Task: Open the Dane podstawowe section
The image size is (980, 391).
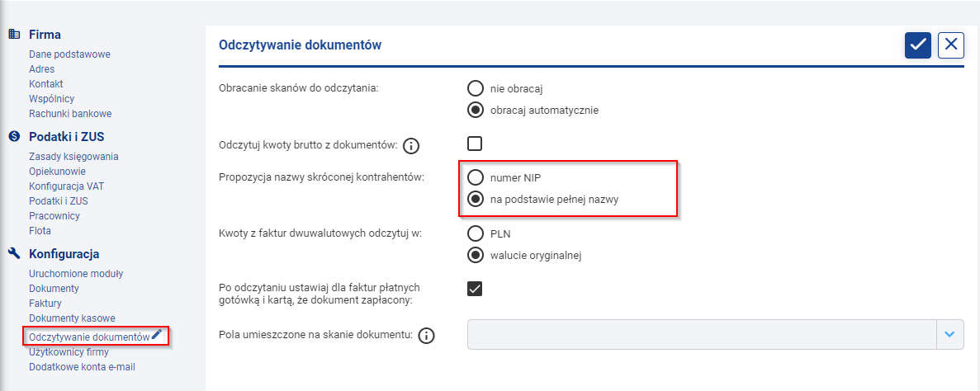Action: click(69, 54)
